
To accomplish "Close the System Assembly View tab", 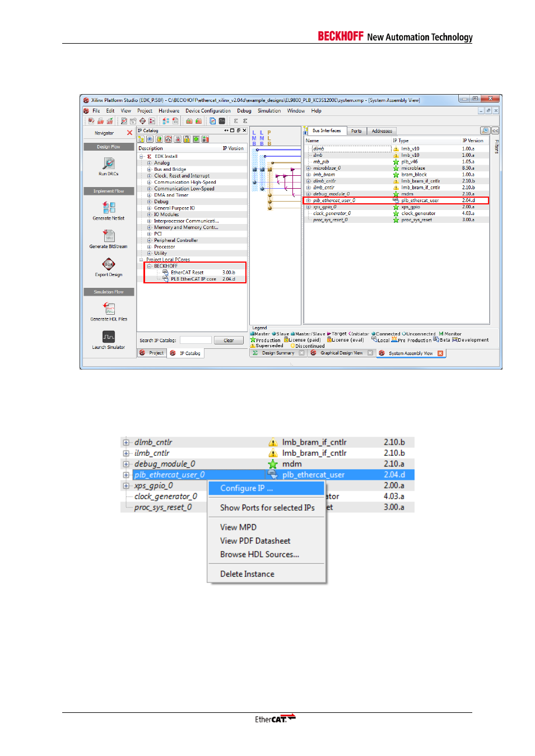I will pos(440,353).
